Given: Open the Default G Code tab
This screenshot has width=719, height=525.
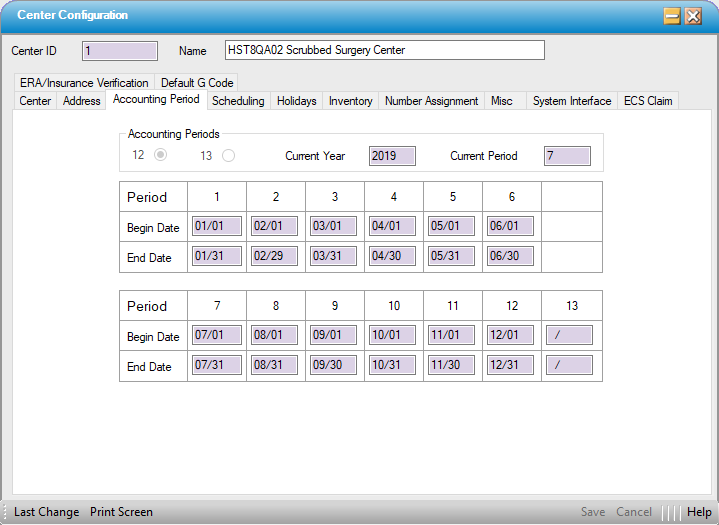Looking at the screenshot, I should tap(197, 83).
